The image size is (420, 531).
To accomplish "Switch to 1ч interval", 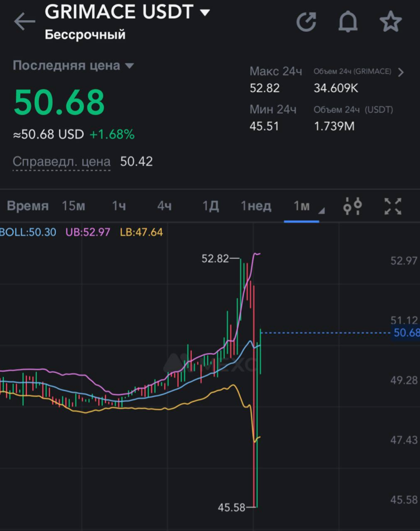I will tap(119, 206).
